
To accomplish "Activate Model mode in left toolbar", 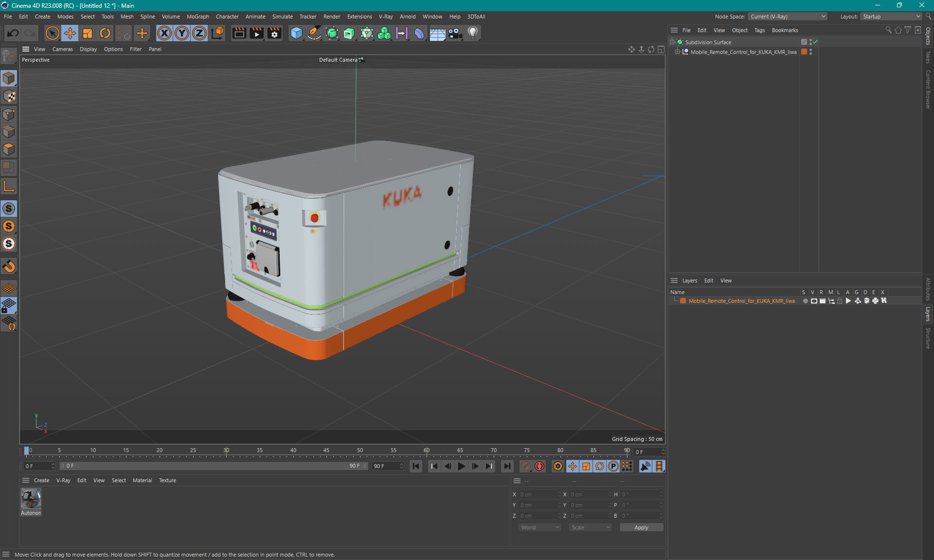I will [x=9, y=78].
